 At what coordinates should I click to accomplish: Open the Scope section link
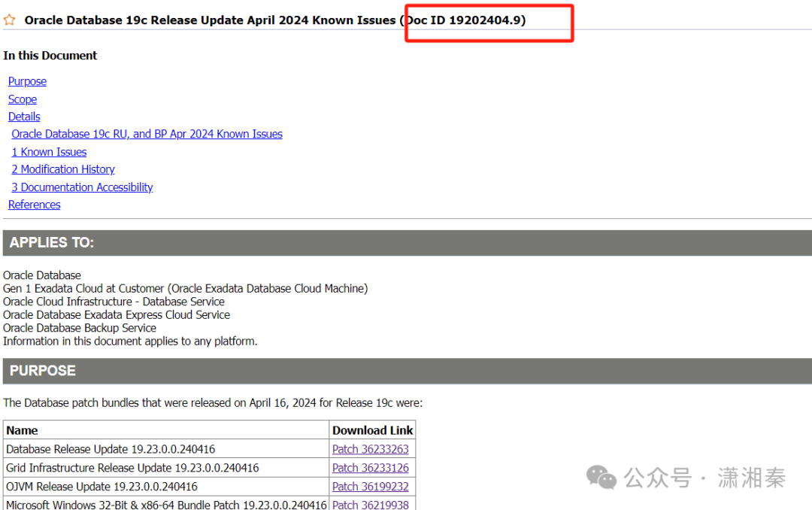22,99
